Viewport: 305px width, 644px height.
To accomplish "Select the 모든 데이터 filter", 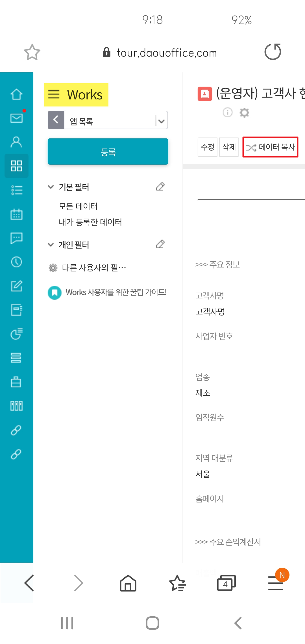I will pos(78,206).
